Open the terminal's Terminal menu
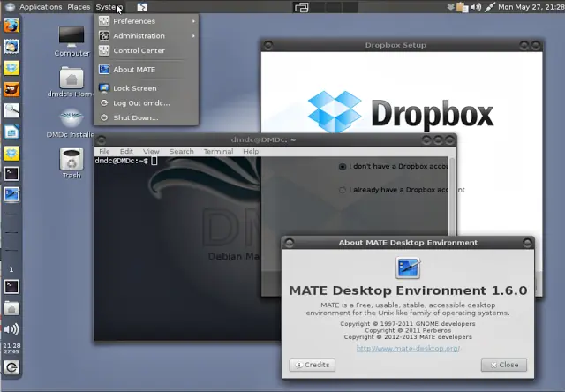Image resolution: width=565 pixels, height=392 pixels. (x=218, y=152)
